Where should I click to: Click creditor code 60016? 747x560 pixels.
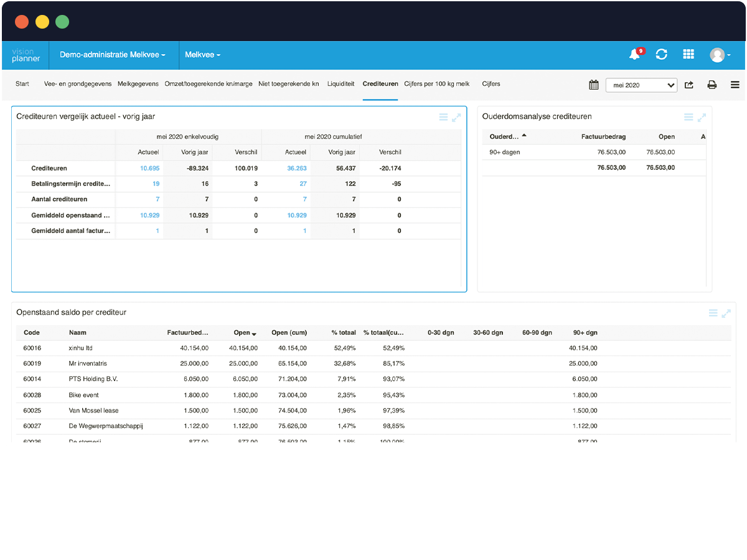[32, 348]
